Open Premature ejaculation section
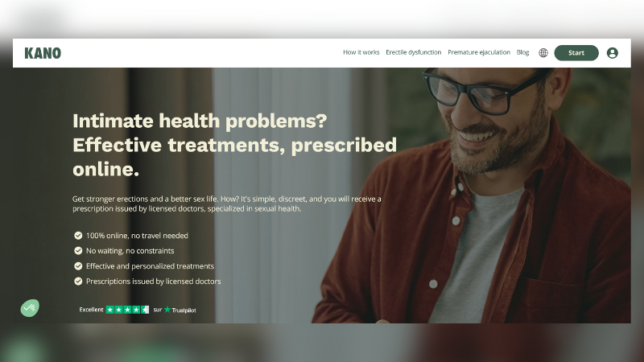The width and height of the screenshot is (644, 362). pyautogui.click(x=479, y=52)
